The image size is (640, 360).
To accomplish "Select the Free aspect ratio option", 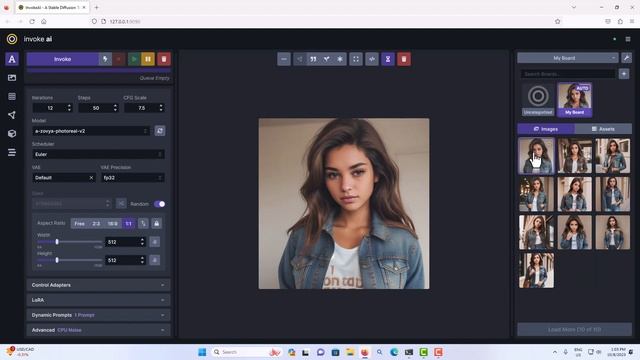I will click(79, 224).
